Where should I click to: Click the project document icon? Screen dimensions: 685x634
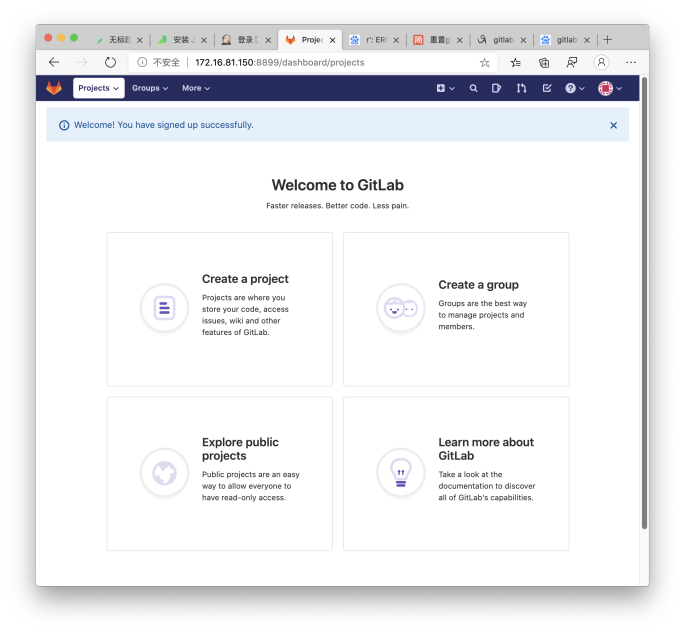165,308
